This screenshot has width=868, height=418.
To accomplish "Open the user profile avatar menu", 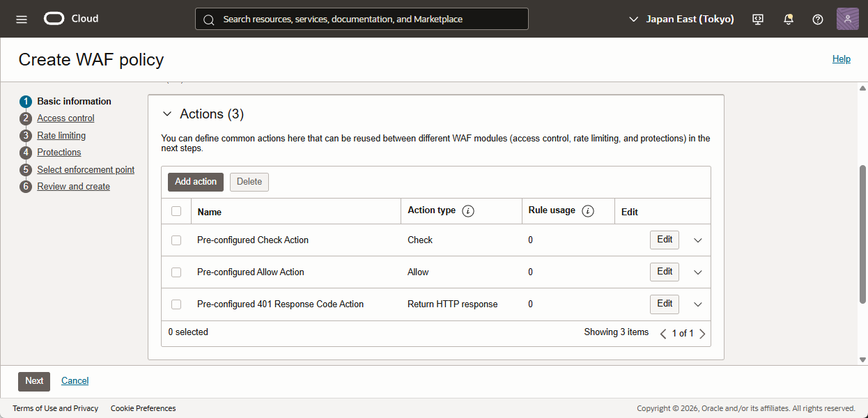I will pyautogui.click(x=847, y=19).
